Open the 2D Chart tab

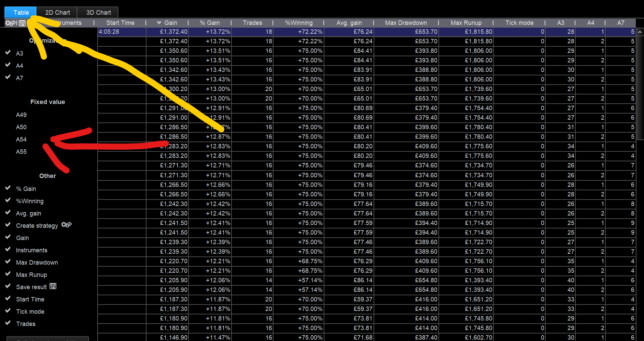pos(57,13)
